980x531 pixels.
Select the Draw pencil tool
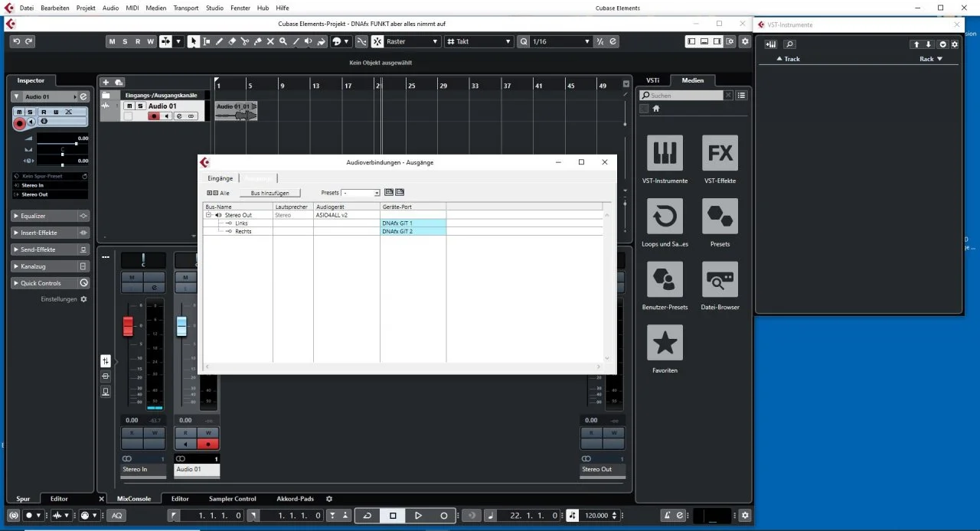[x=219, y=41]
